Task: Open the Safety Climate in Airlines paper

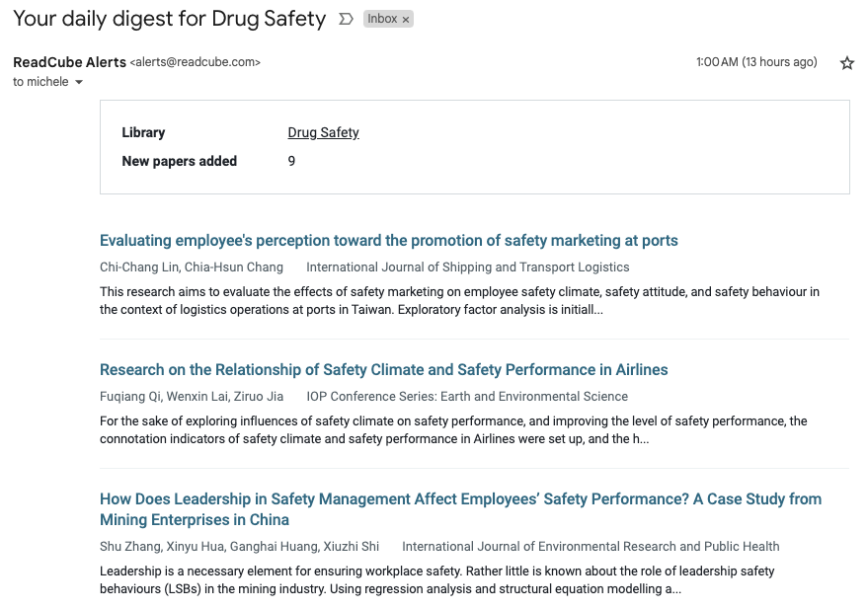Action: click(x=383, y=369)
